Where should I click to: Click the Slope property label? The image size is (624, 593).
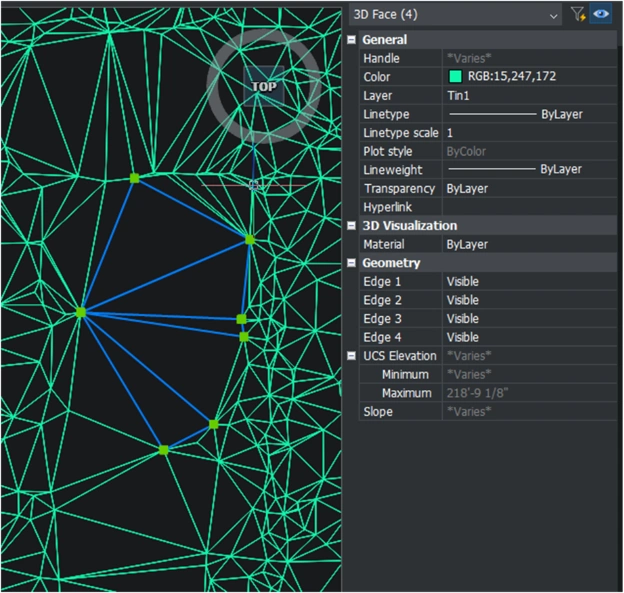[x=378, y=412]
